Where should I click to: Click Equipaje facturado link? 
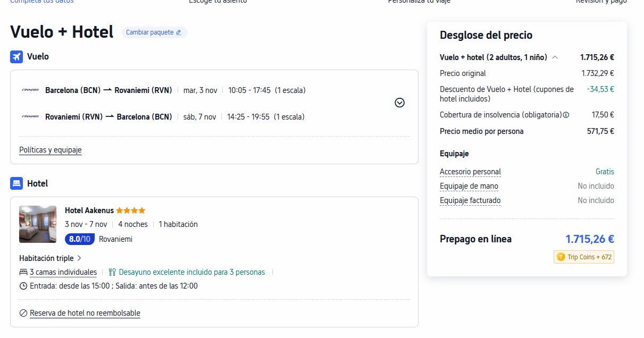click(x=470, y=200)
